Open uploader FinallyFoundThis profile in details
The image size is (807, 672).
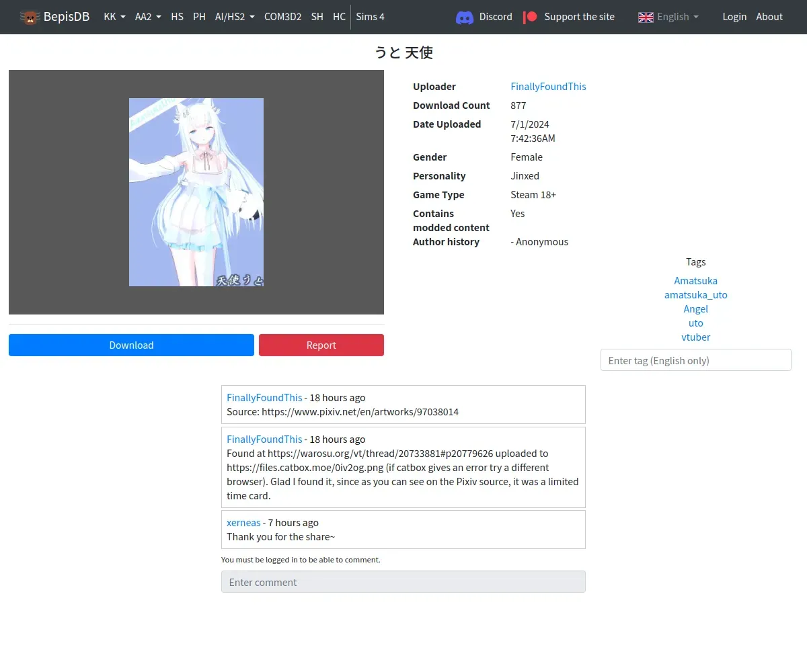tap(548, 87)
